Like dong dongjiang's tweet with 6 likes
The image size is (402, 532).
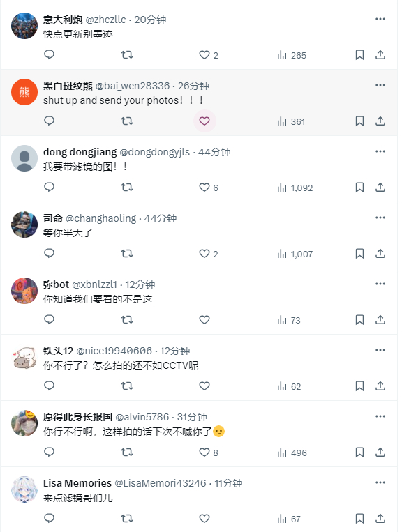point(209,188)
